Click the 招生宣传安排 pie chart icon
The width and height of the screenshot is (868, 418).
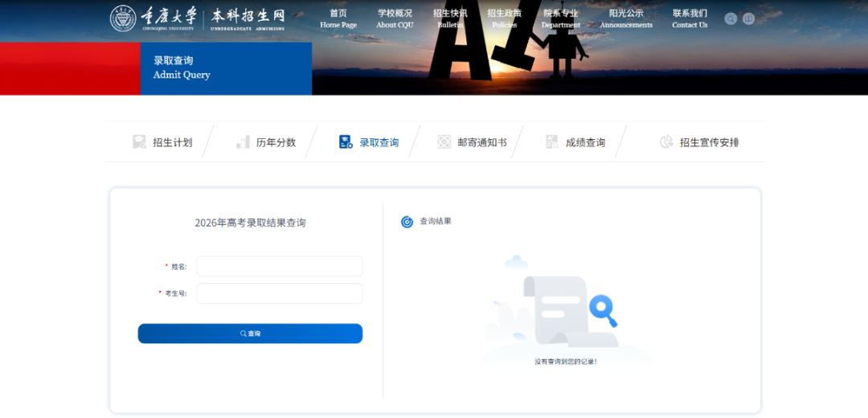point(666,141)
